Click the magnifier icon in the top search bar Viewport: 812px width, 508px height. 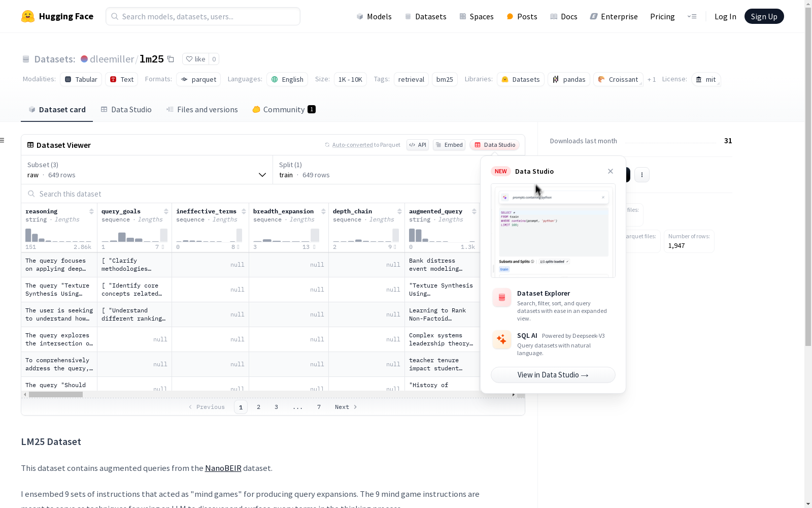[115, 16]
